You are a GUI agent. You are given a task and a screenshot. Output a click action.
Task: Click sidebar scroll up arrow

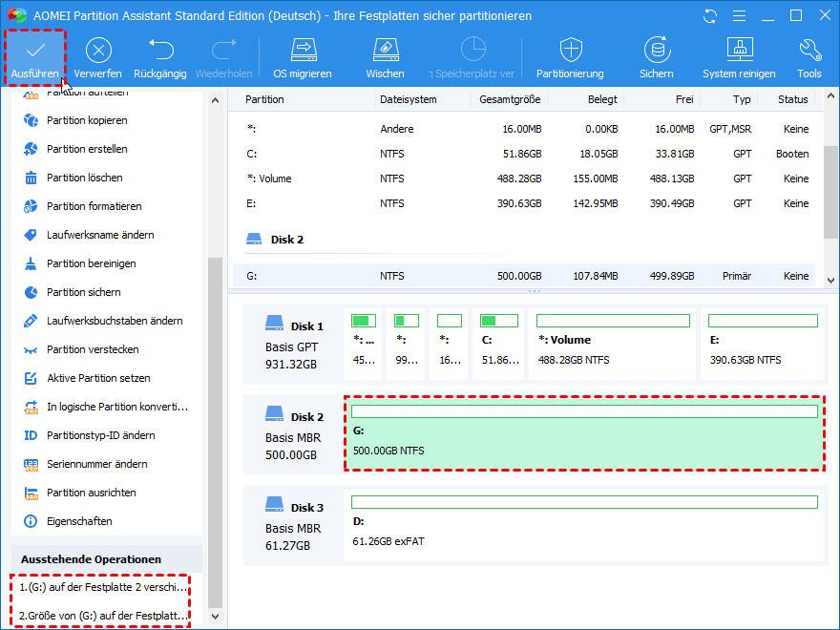tap(215, 99)
